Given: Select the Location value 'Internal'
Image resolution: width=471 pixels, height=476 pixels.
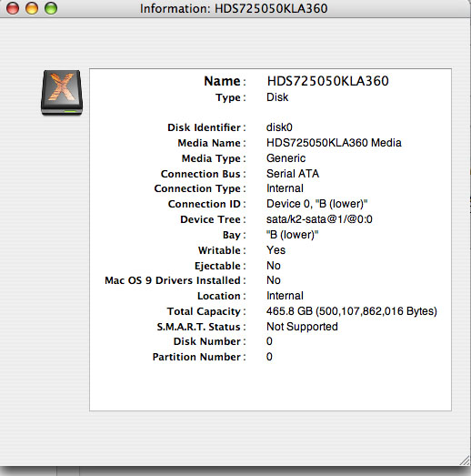Looking at the screenshot, I should (285, 296).
